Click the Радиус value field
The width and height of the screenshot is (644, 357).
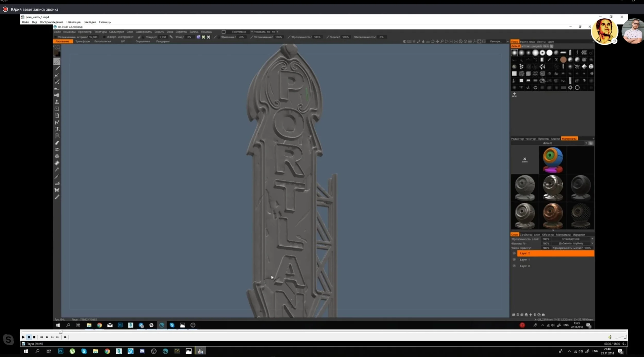click(163, 37)
